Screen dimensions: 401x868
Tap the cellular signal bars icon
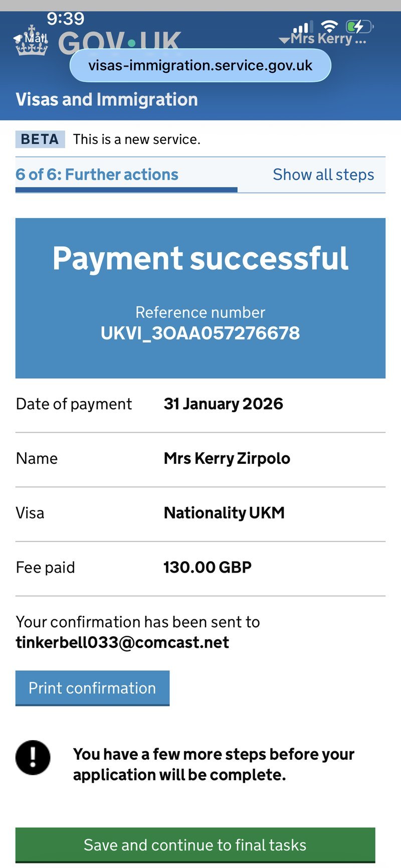click(303, 27)
